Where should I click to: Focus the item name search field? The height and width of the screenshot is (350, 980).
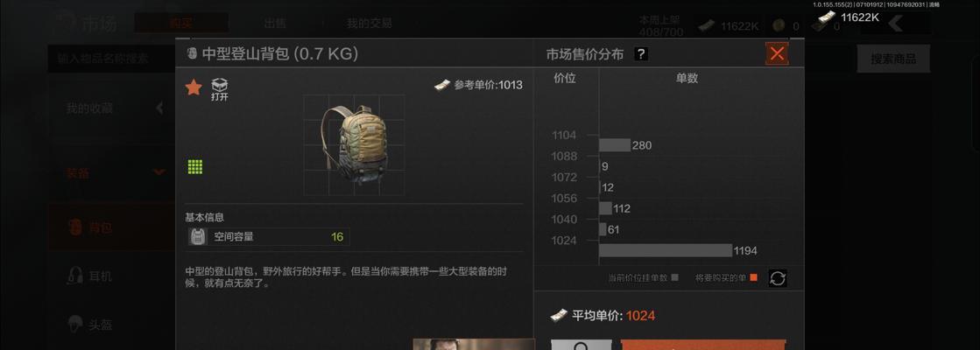112,59
